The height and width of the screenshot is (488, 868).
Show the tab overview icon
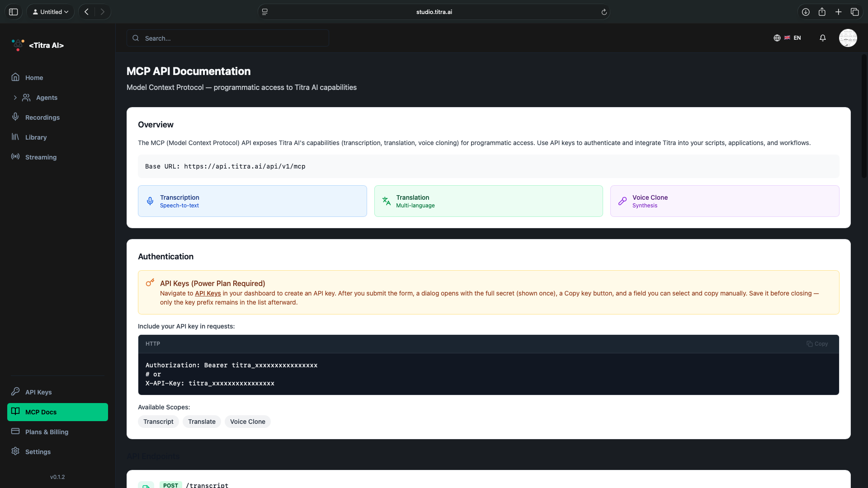click(854, 12)
